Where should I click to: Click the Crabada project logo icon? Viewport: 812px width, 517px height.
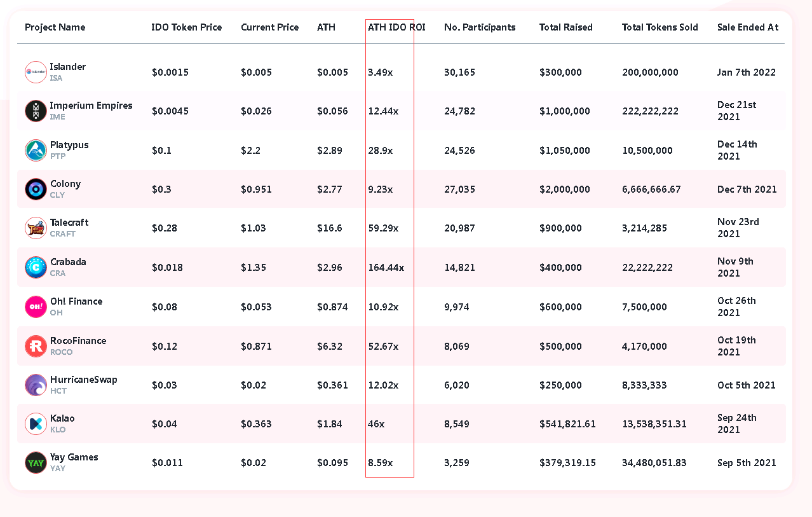(x=36, y=267)
